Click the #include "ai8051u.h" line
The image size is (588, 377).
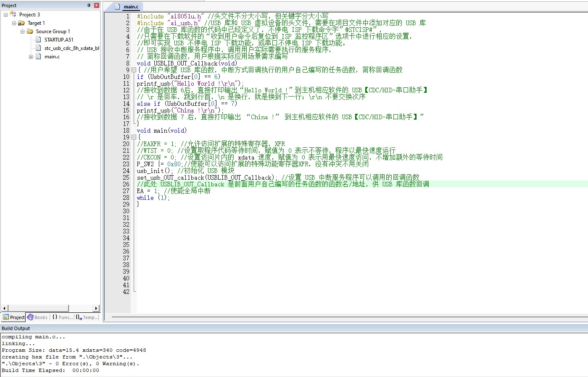232,16
